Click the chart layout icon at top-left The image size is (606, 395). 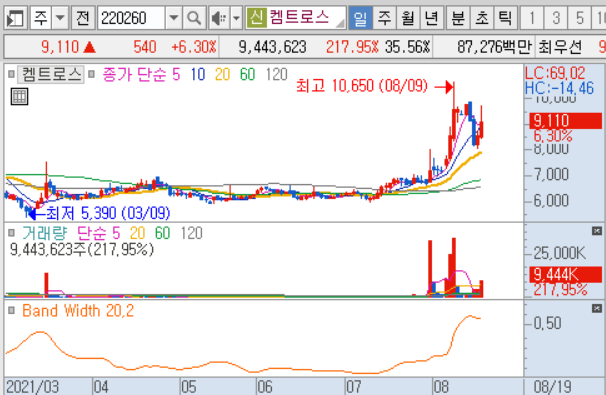pyautogui.click(x=15, y=18)
